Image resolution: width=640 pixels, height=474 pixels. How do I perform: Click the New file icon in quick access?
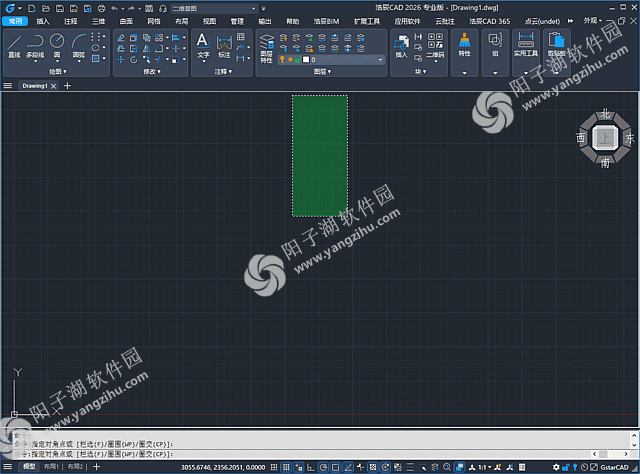click(x=32, y=8)
